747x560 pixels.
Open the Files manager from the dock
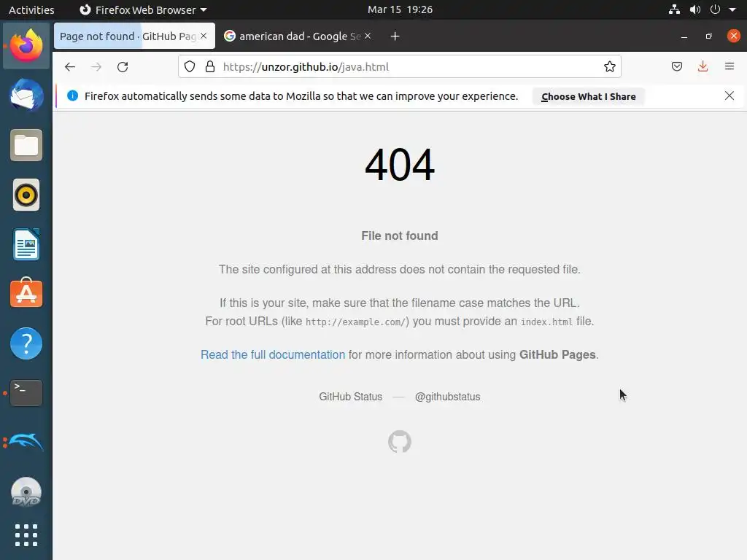26,145
